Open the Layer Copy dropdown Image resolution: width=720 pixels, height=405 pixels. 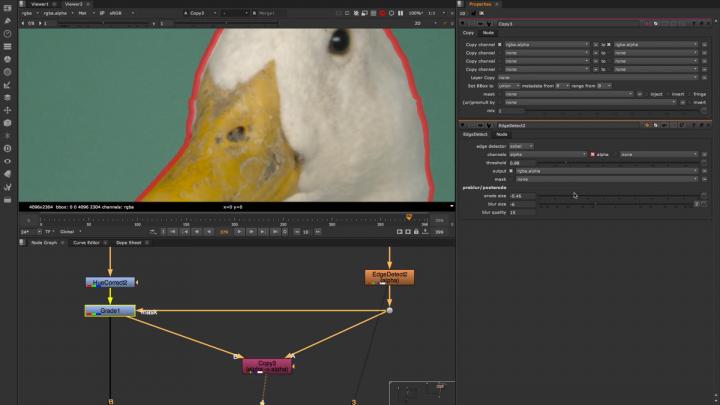click(598, 78)
